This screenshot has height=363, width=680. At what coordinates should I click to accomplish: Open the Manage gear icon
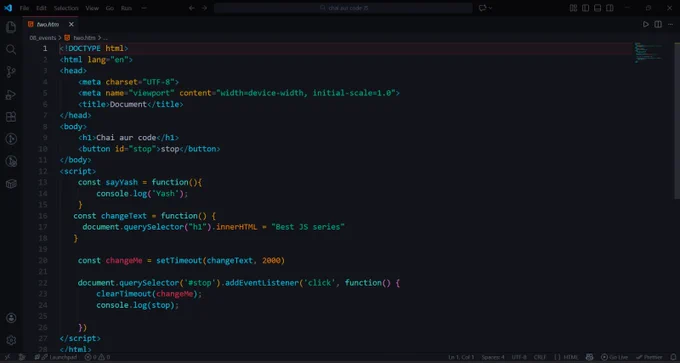[x=11, y=340]
